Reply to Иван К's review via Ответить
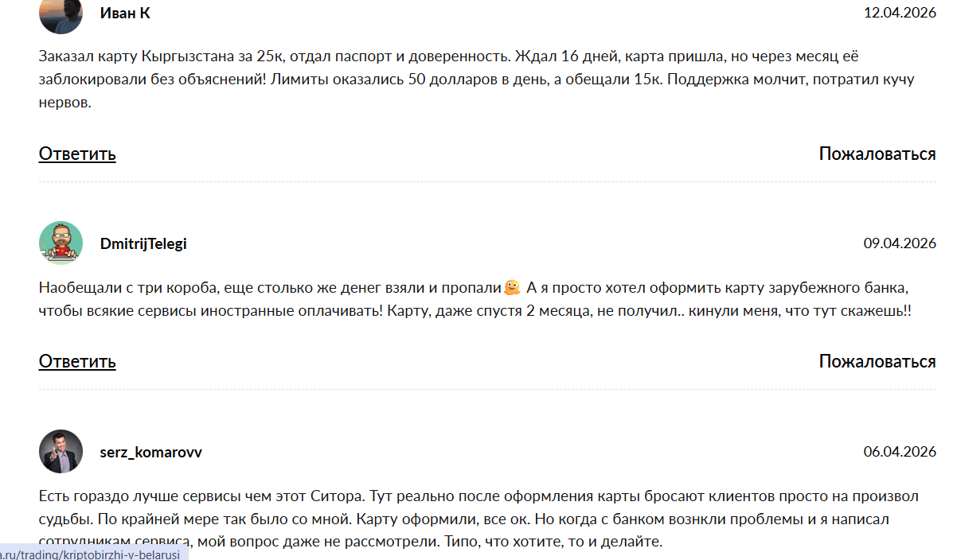The width and height of the screenshot is (953, 560). coord(76,154)
